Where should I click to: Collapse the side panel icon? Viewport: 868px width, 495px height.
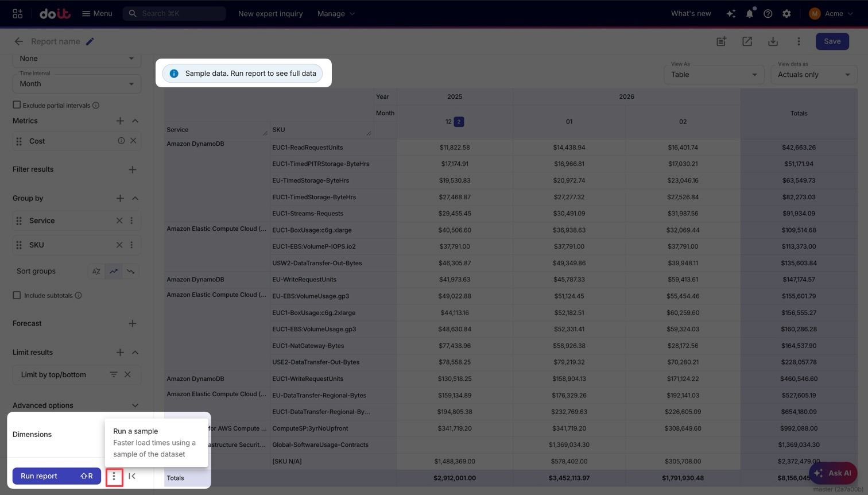132,476
